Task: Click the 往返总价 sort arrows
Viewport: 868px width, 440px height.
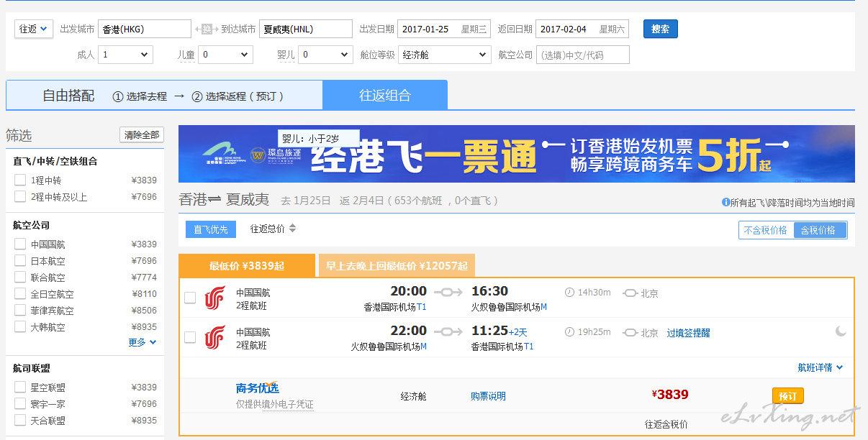Action: (293, 229)
